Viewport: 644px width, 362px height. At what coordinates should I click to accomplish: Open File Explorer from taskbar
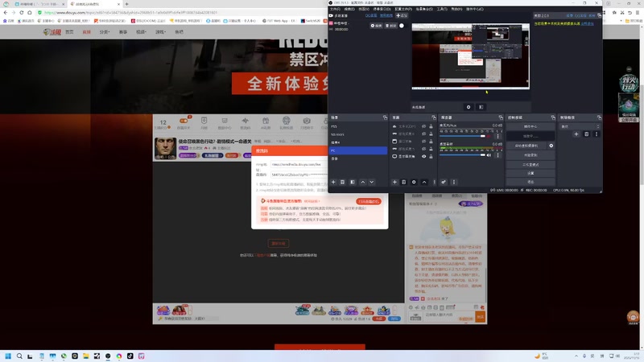pos(86,356)
